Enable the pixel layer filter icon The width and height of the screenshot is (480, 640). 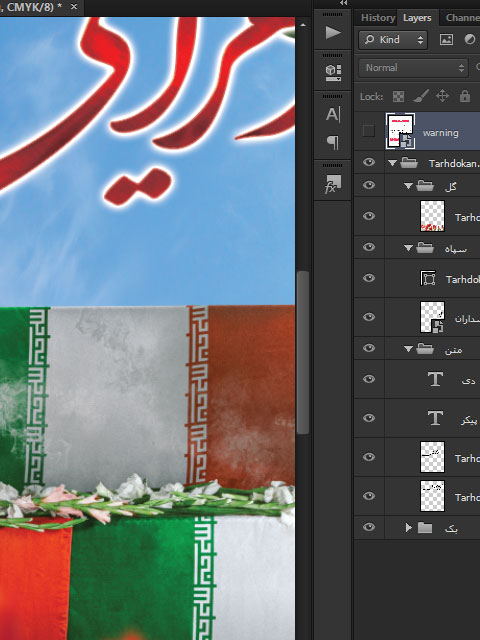446,40
